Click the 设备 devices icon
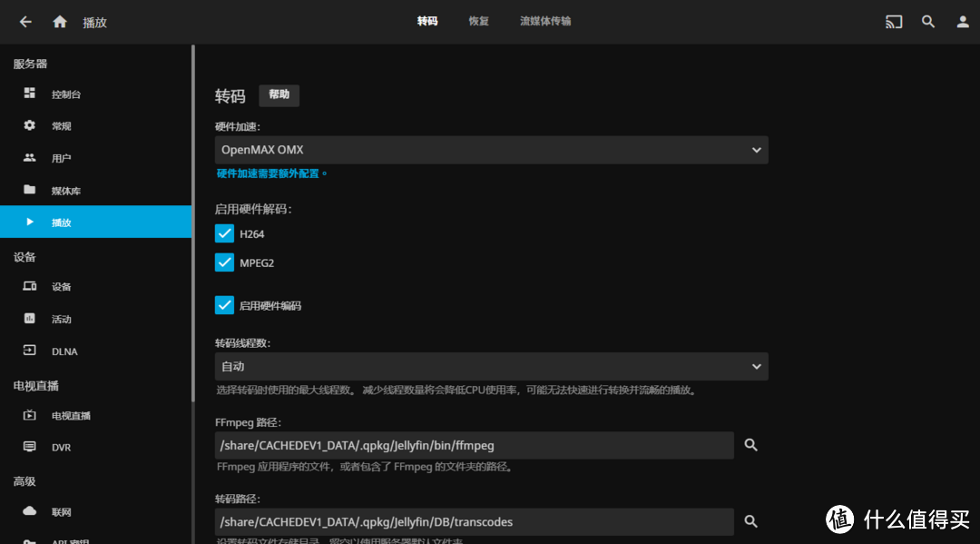This screenshot has height=544, width=980. pyautogui.click(x=29, y=286)
